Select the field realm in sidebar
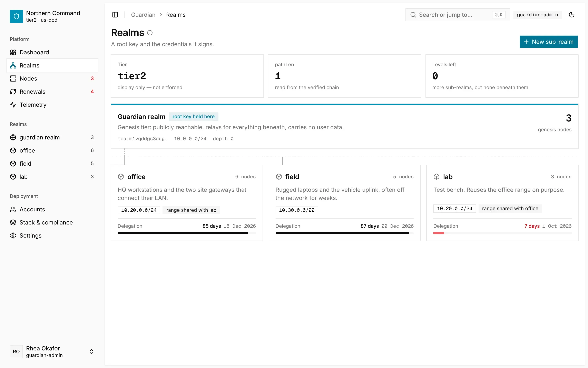Screen dimensions: 588x368 [x=52, y=164]
